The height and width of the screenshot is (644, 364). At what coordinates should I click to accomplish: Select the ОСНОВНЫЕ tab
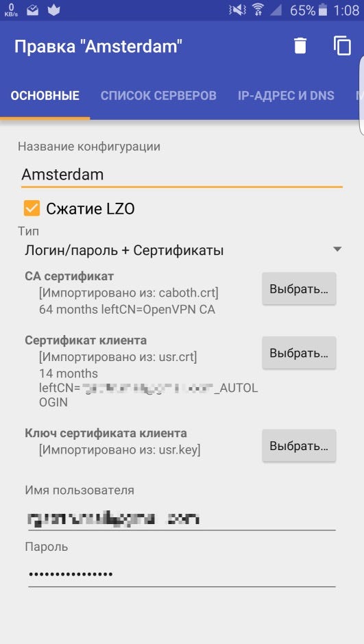coord(45,96)
